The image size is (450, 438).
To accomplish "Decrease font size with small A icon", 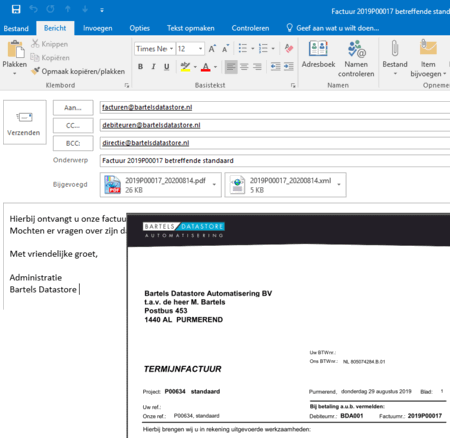I will coord(226,49).
